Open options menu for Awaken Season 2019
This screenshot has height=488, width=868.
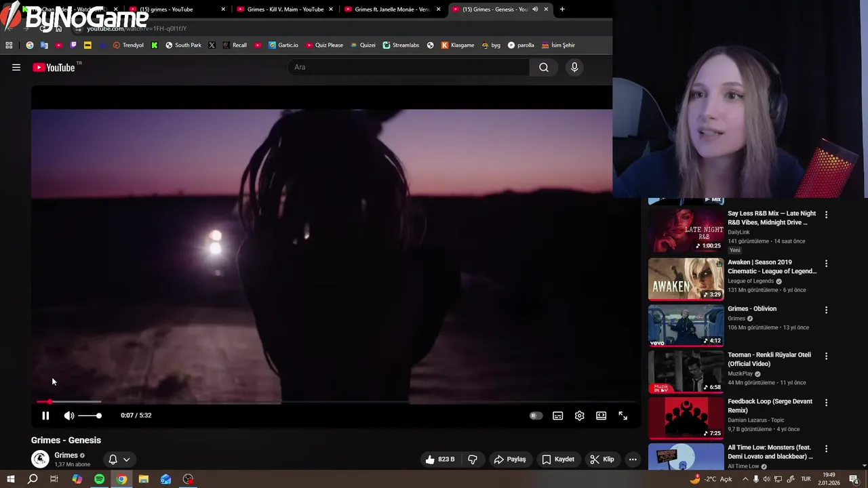click(826, 263)
